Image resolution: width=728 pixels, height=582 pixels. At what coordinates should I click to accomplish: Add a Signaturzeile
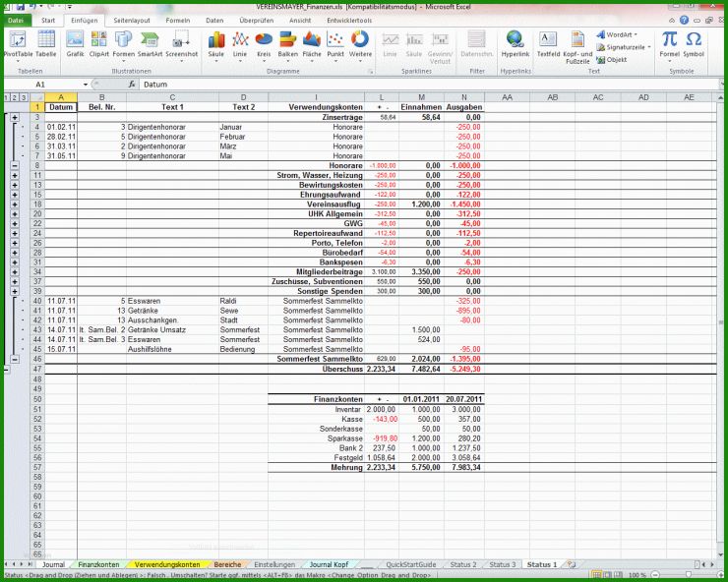click(x=624, y=47)
